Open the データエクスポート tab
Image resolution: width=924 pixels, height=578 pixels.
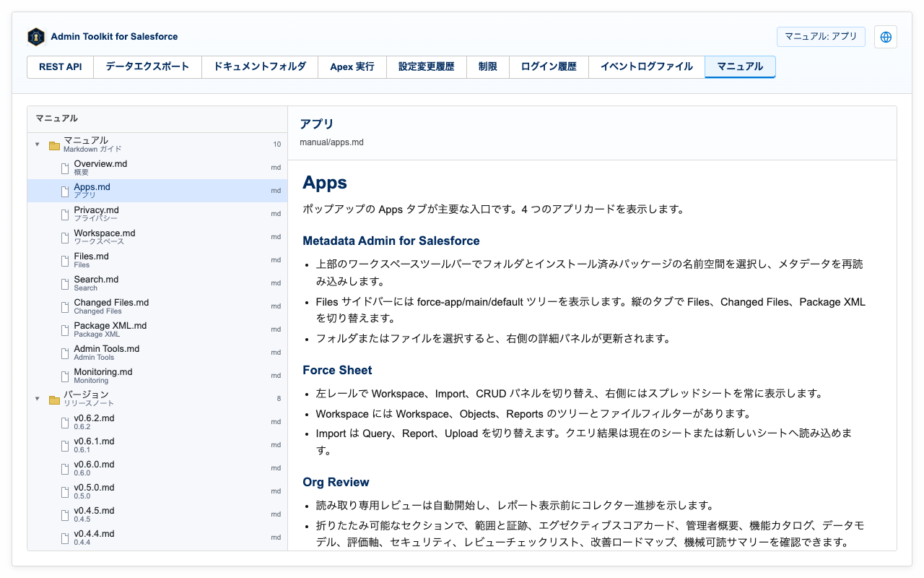(147, 66)
